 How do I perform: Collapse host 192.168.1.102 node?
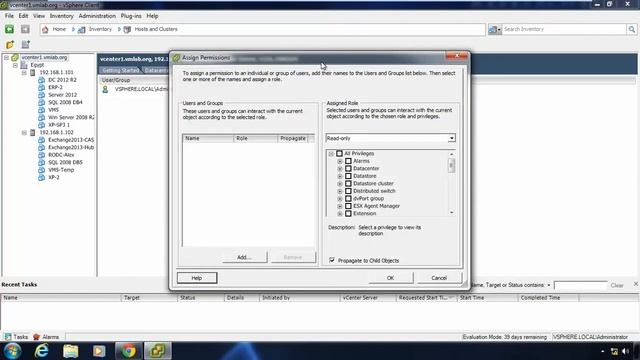click(x=24, y=133)
